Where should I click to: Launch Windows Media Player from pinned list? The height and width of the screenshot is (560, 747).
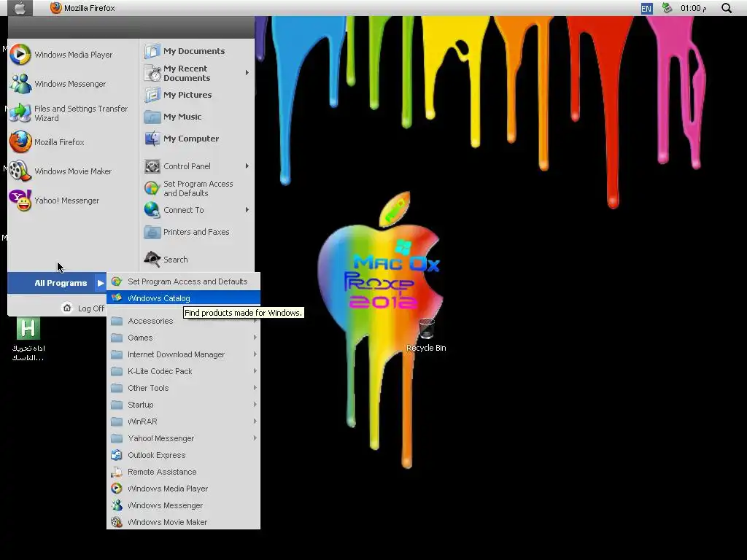(x=69, y=55)
